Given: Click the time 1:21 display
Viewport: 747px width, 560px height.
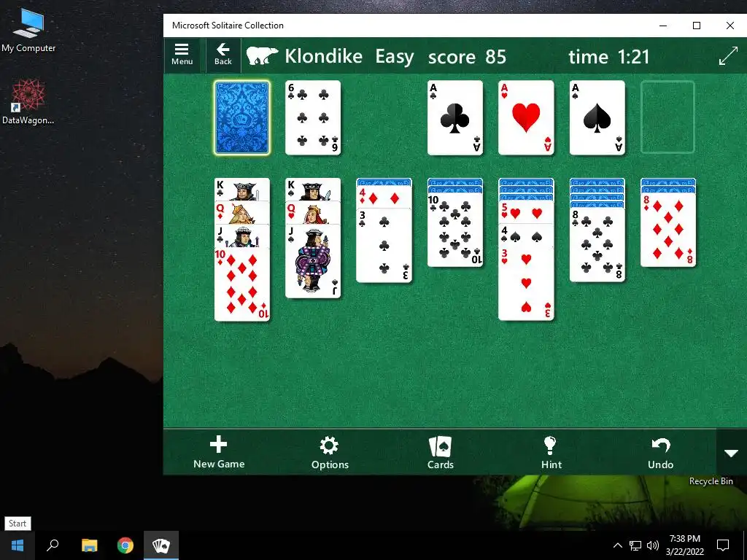Looking at the screenshot, I should click(x=609, y=57).
